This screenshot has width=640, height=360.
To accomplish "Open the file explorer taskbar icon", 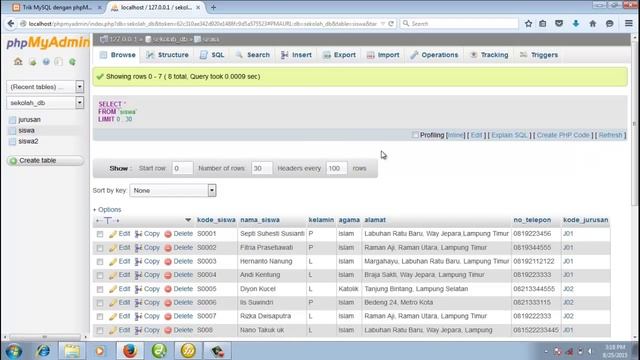I will pos(72,351).
